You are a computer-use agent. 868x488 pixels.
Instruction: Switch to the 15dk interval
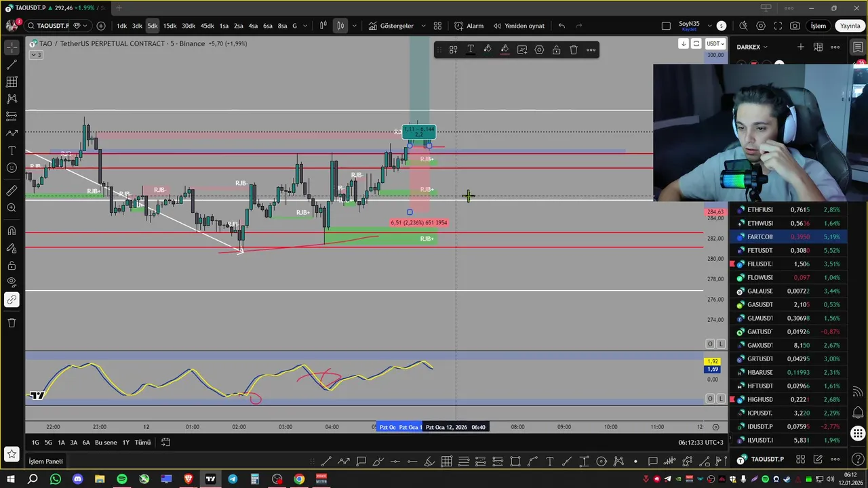coord(170,26)
